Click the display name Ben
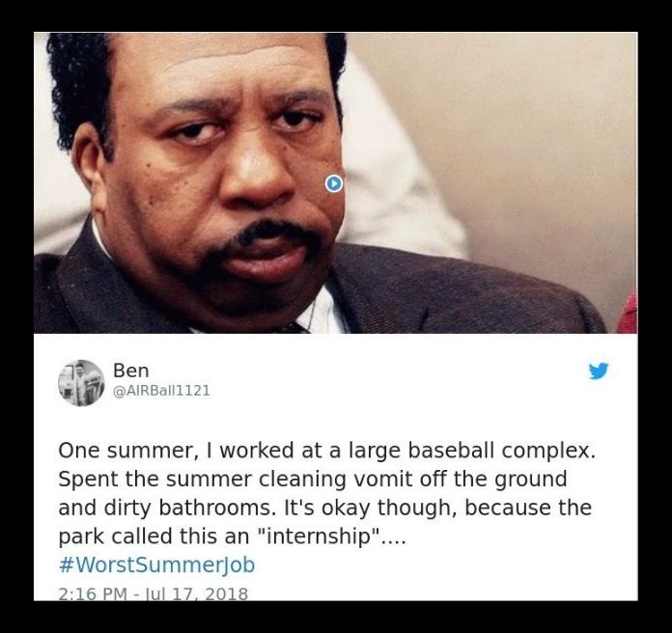Viewport: 672px width, 633px height. (131, 371)
